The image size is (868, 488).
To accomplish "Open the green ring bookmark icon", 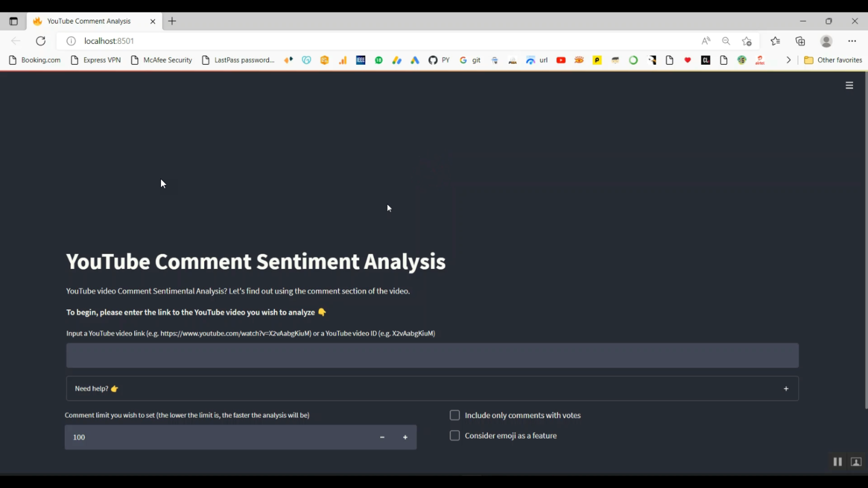I will click(634, 60).
